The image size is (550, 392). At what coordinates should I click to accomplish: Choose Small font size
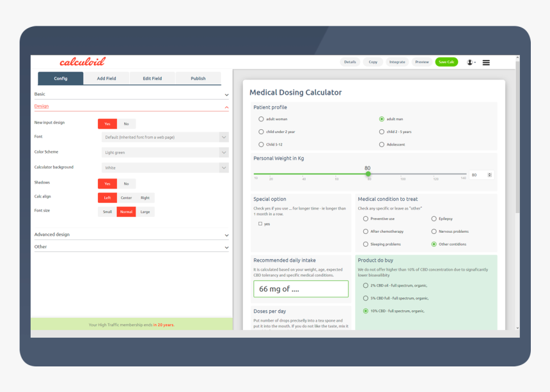[107, 212]
